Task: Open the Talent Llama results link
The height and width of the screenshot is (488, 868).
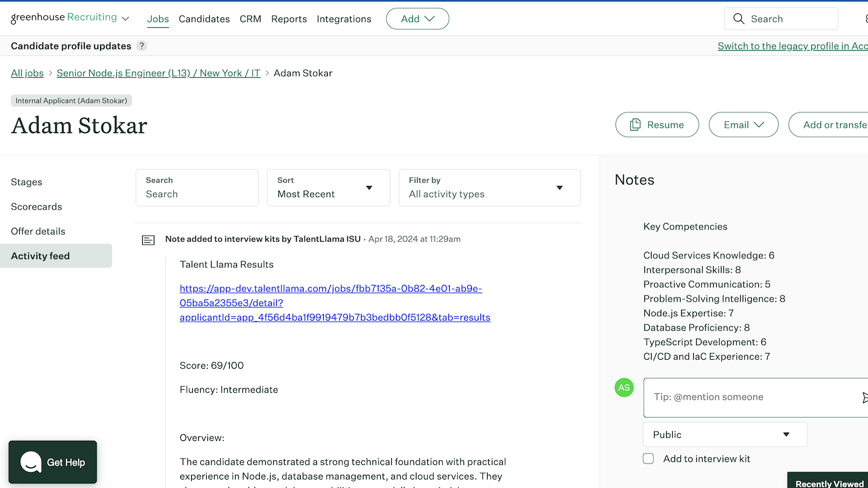Action: [x=335, y=303]
